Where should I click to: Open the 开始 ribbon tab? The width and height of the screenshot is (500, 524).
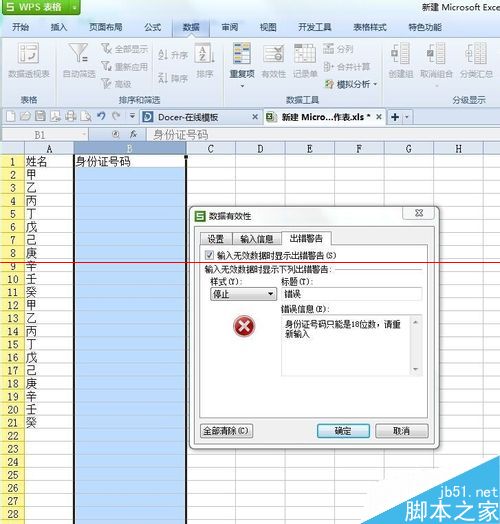pos(21,27)
